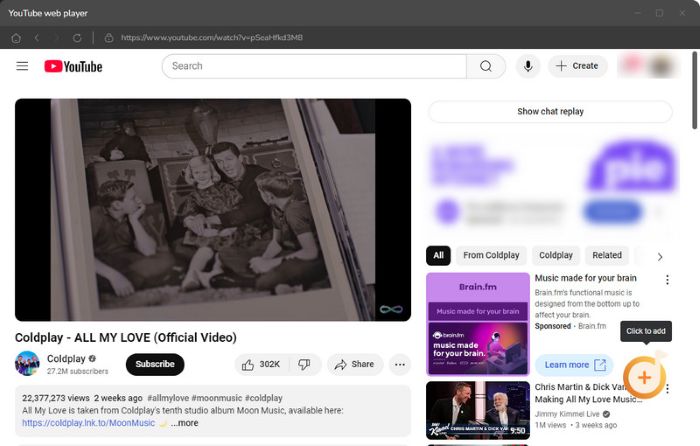
Task: Open Music made for your brain title
Action: coord(586,278)
